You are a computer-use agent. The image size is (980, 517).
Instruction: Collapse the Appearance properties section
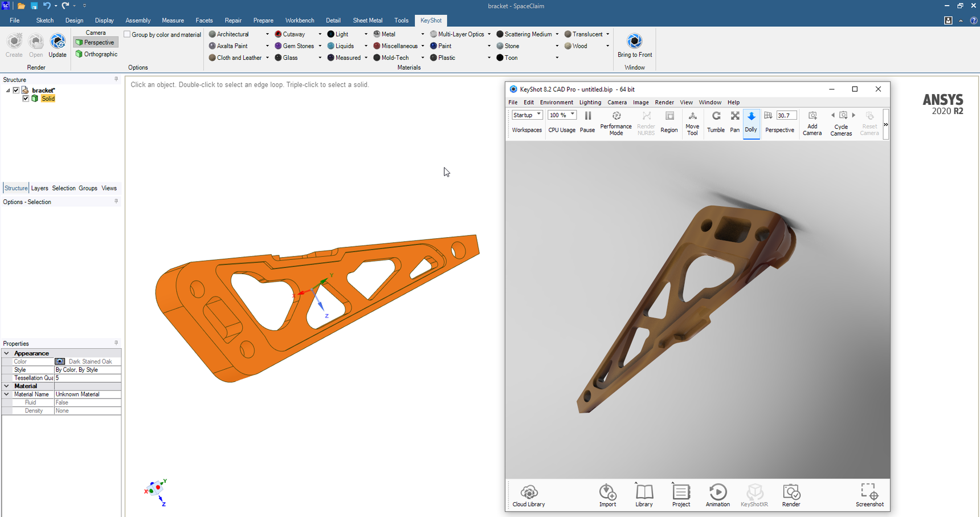pos(7,353)
